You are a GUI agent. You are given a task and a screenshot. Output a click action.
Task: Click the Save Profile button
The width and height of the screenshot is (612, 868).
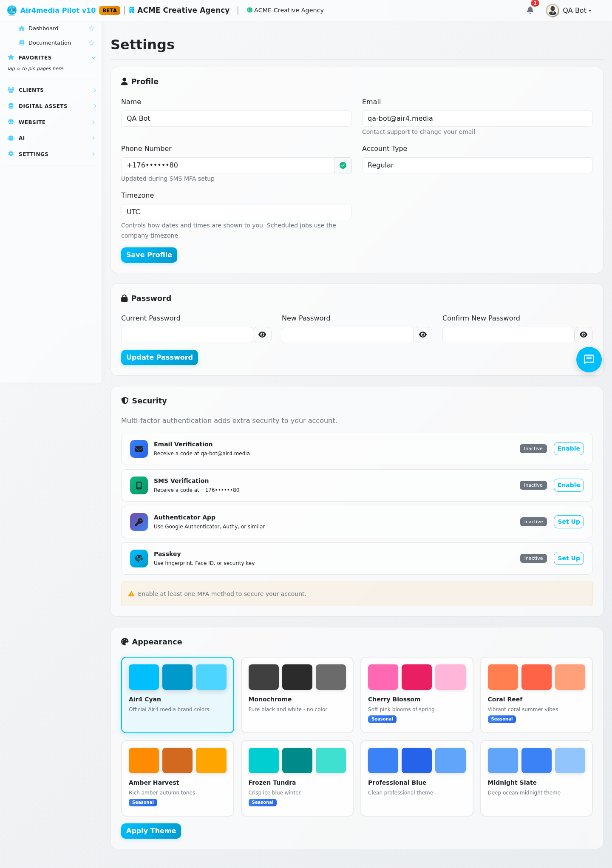click(149, 255)
